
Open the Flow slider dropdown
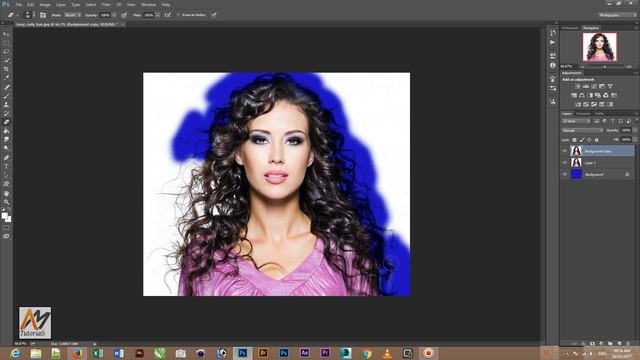(158, 15)
